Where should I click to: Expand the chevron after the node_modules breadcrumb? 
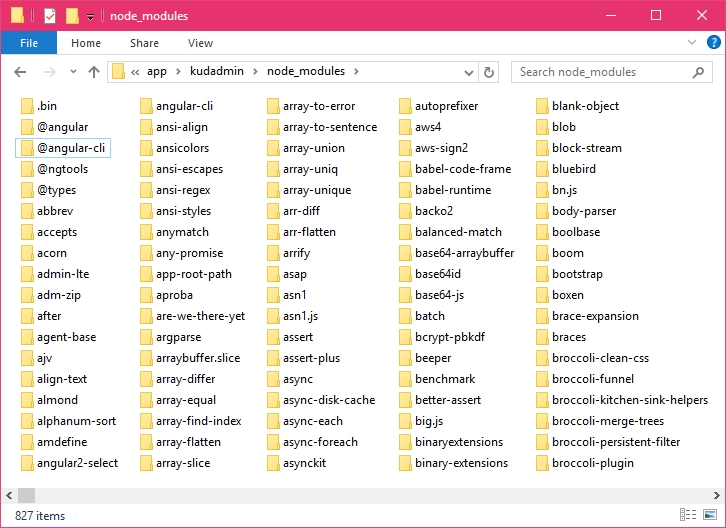[356, 71]
